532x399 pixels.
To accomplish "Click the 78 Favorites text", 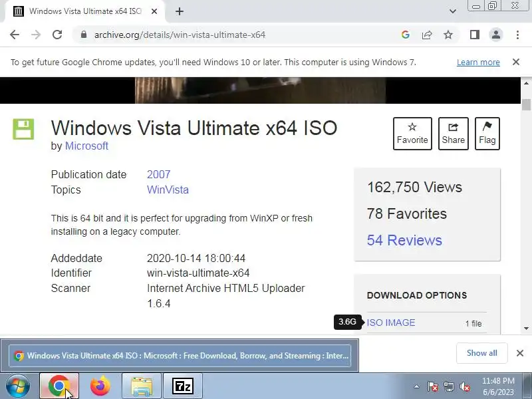I will (407, 213).
